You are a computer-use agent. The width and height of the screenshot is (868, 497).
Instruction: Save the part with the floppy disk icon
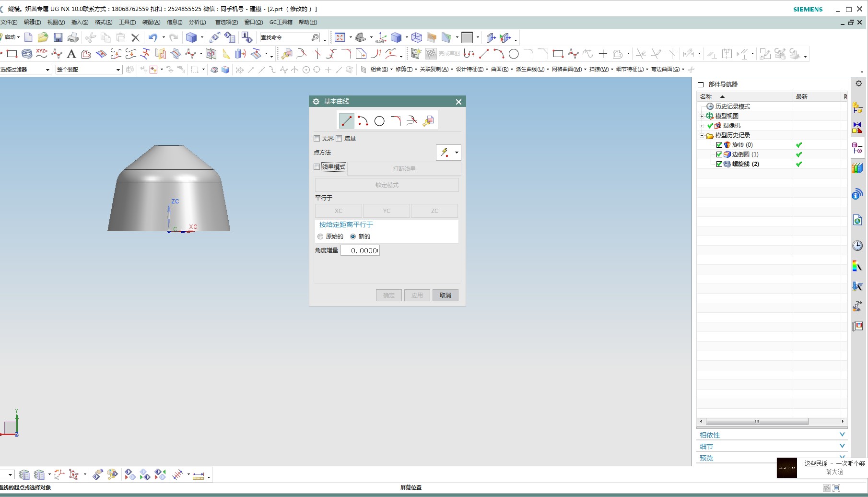click(58, 37)
